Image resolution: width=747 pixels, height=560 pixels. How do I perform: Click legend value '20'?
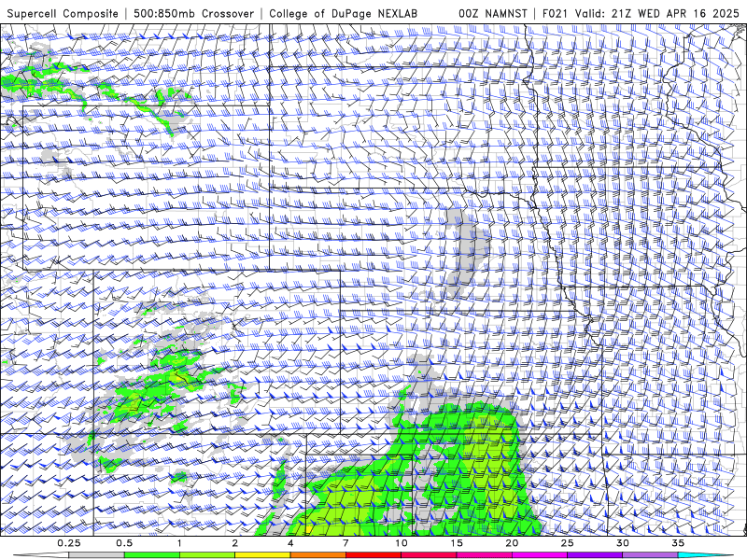(x=512, y=543)
